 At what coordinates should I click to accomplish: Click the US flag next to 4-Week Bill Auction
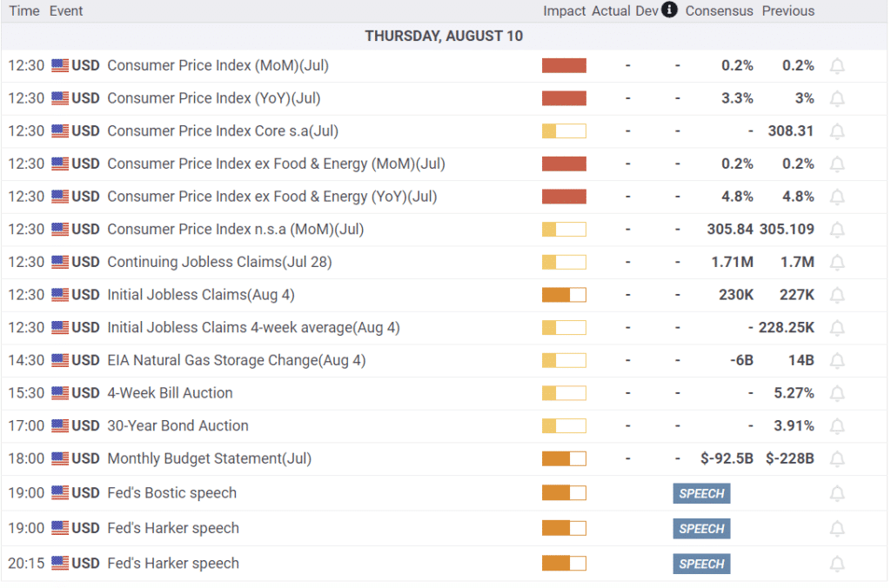pyautogui.click(x=58, y=392)
